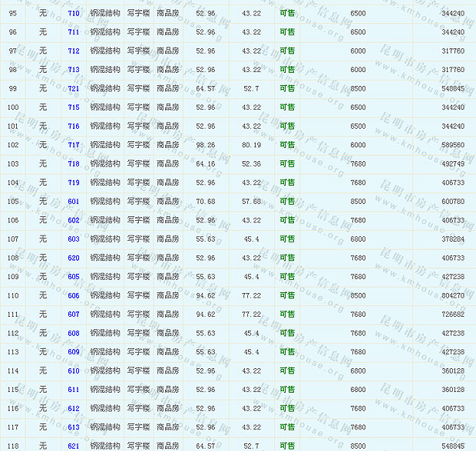Select the 98.26 building area cell
The height and width of the screenshot is (451, 476).
pos(205,145)
